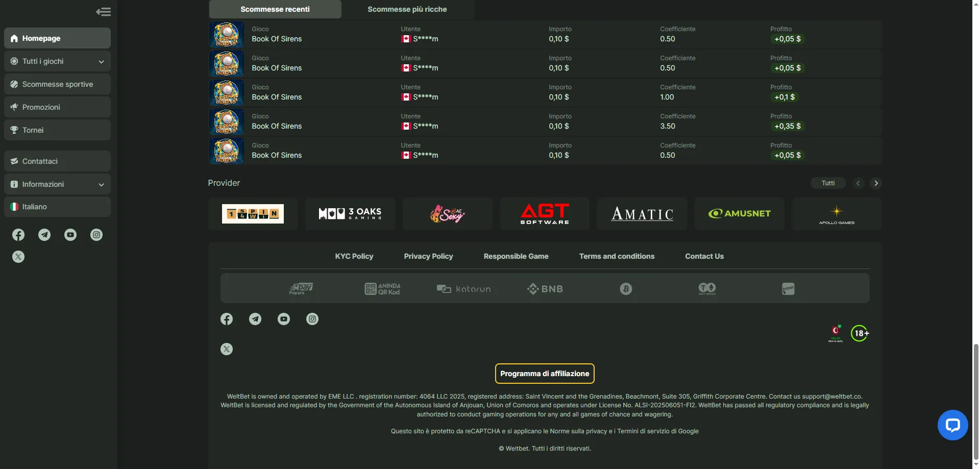
Task: Click the Programma di affiliazione button
Action: (x=545, y=374)
